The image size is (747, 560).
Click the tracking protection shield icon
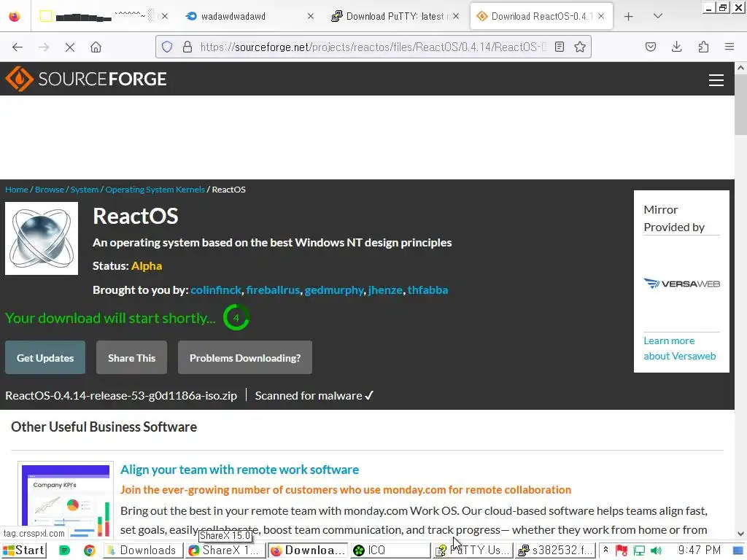tap(167, 47)
